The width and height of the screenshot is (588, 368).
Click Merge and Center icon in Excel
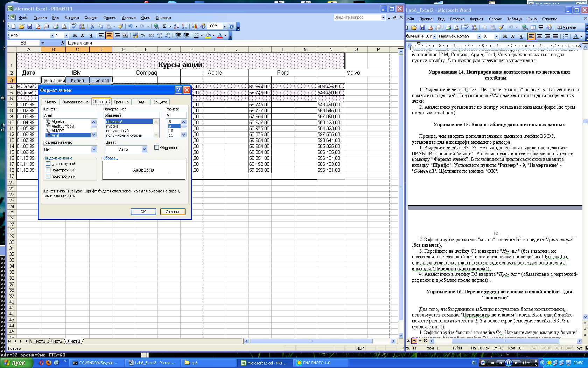click(x=125, y=35)
